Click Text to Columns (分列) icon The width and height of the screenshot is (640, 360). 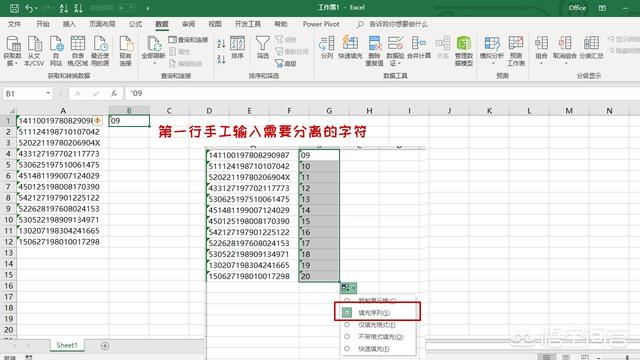[327, 48]
